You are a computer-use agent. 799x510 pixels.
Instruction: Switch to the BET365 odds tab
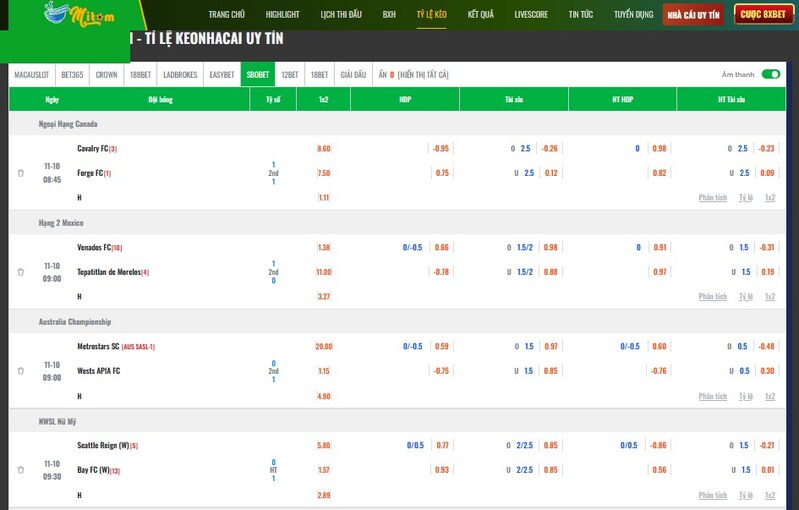click(72, 75)
